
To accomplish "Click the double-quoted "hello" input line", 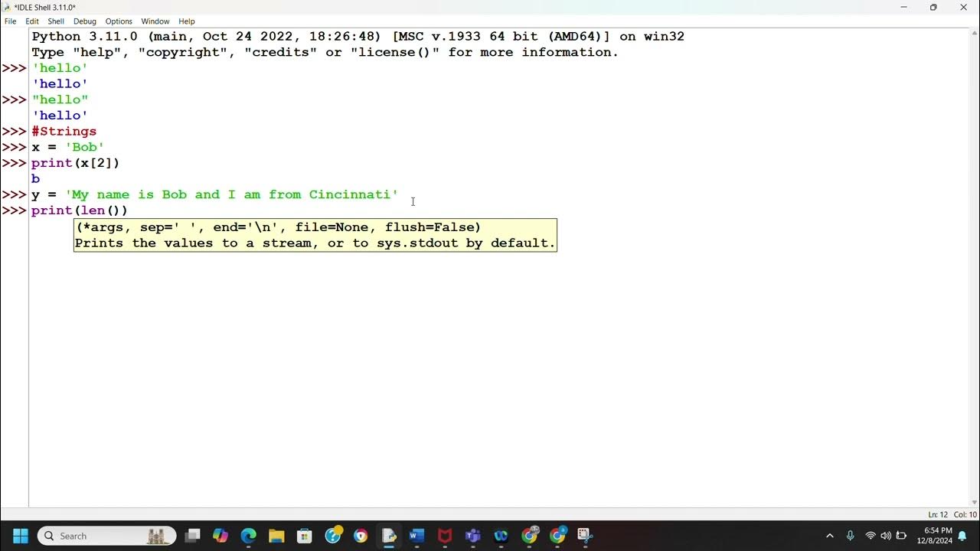I will (60, 99).
